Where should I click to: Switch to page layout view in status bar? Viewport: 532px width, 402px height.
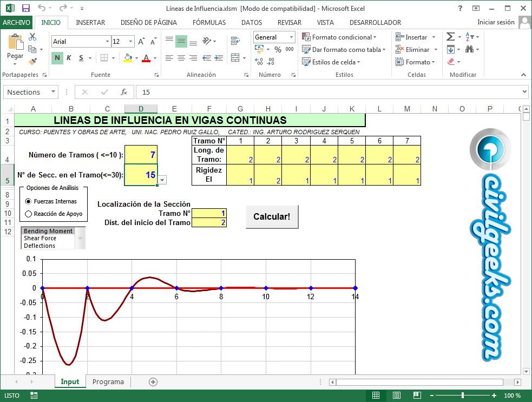396,395
